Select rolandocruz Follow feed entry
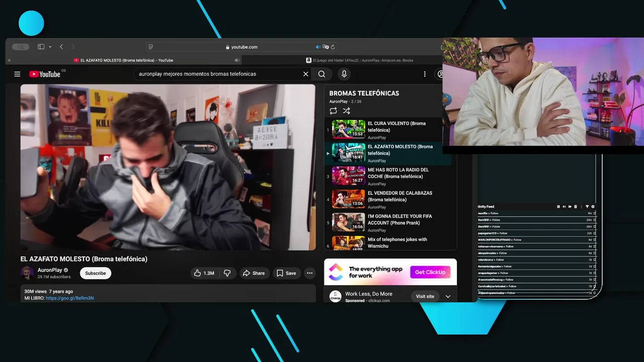This screenshot has height=362, width=644. click(536, 260)
